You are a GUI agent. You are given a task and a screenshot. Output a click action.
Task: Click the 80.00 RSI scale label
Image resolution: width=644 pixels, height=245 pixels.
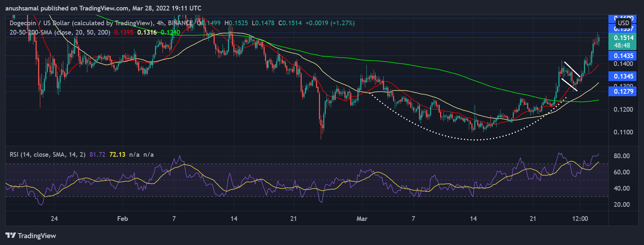tap(621, 156)
